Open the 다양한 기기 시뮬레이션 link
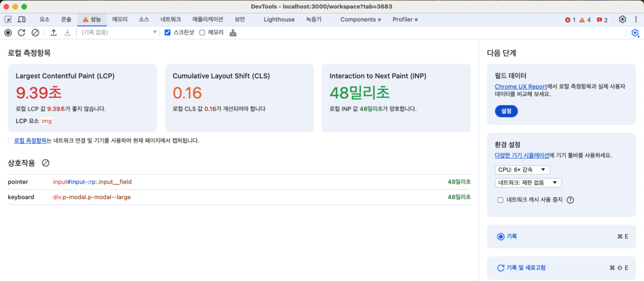This screenshot has height=281, width=644. coord(522,155)
